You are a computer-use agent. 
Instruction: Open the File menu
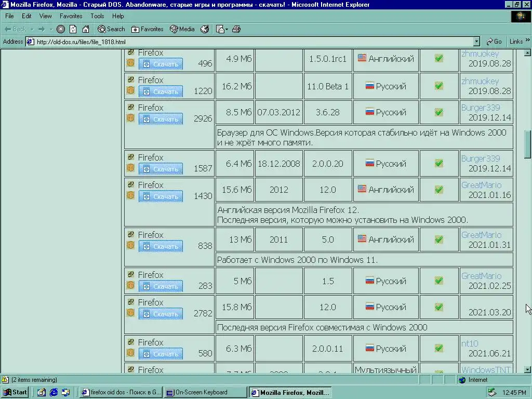9,16
